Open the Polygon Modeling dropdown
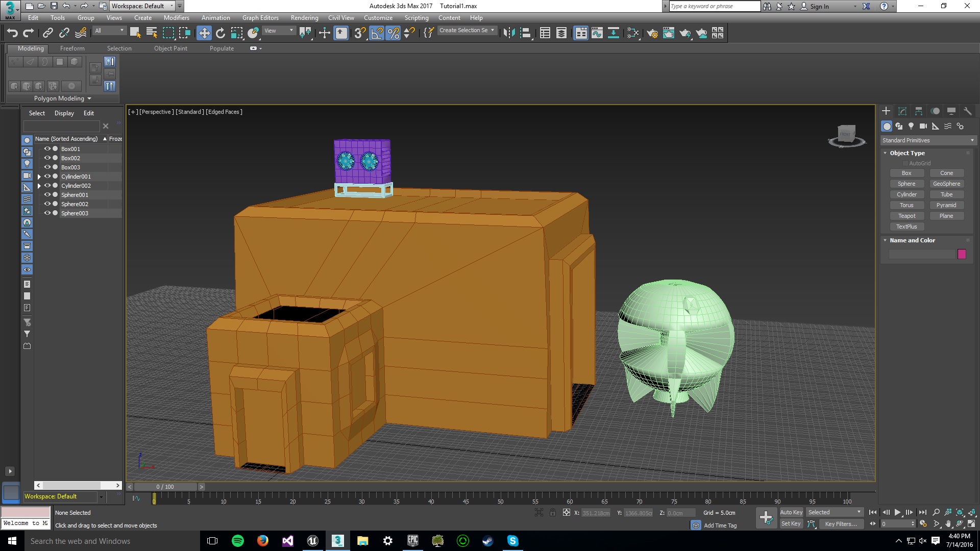 coord(63,98)
